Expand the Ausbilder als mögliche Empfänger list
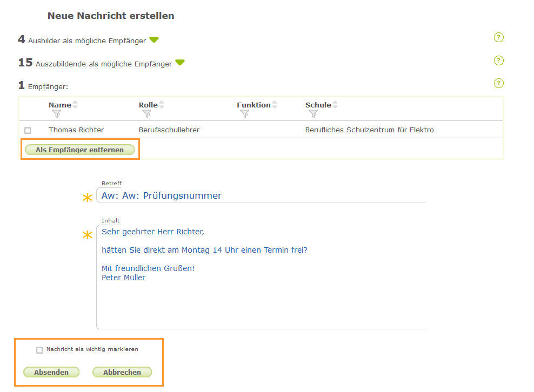Screen dimensions: 534x392 [155, 39]
